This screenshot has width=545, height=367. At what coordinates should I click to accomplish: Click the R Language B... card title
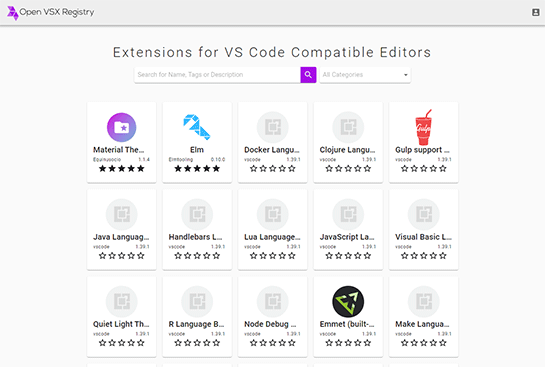pyautogui.click(x=196, y=324)
